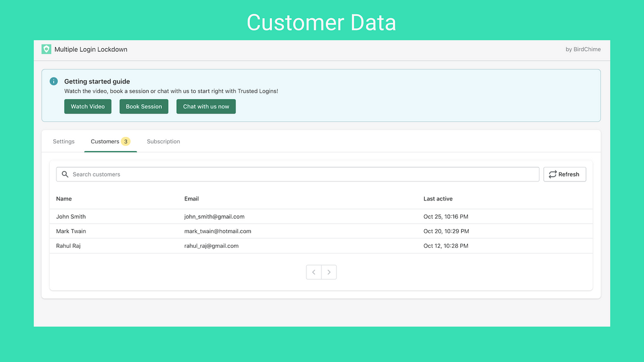Image resolution: width=644 pixels, height=362 pixels.
Task: Click the right pagination chevron
Action: [x=329, y=271]
